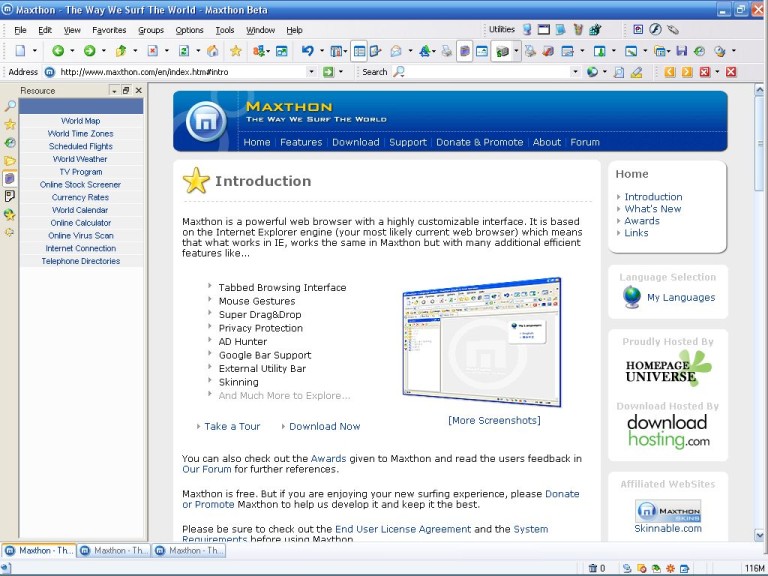Click the blue floppy Save icon
Viewport: 768px width, 576px height.
point(681,50)
